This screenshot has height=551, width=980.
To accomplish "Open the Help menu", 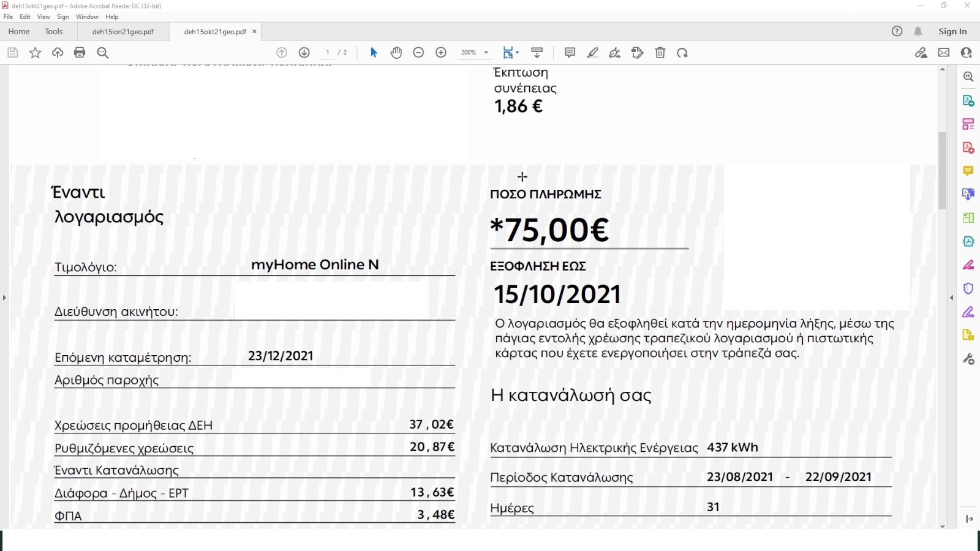I will (x=112, y=17).
